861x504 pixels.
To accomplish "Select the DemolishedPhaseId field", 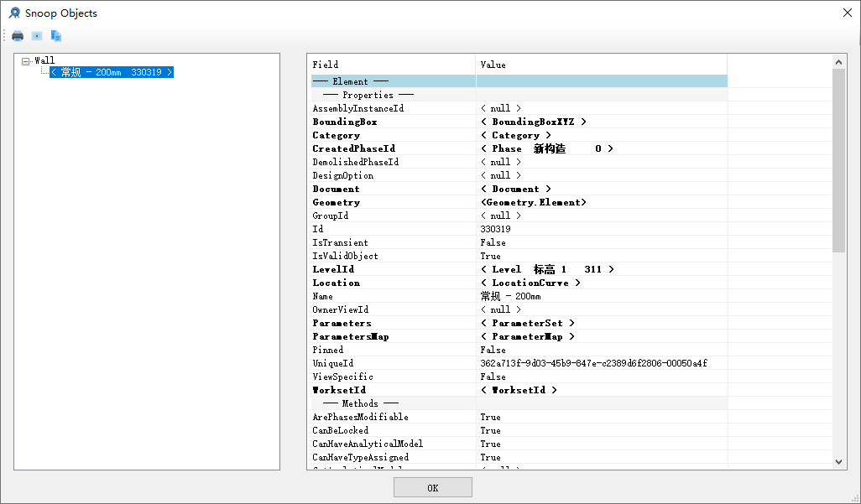I will coord(355,162).
